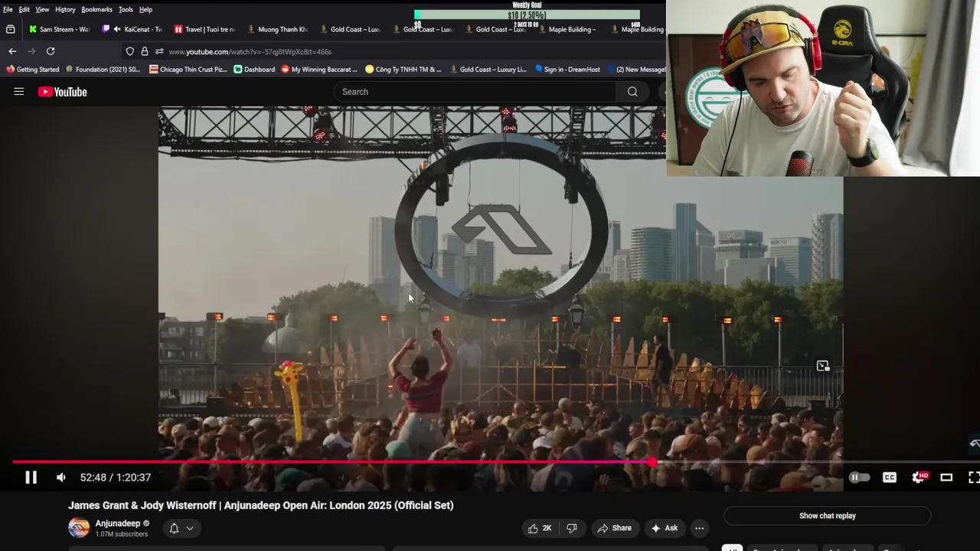Screen dimensions: 980x551
Task: Pause the video
Action: click(31, 478)
